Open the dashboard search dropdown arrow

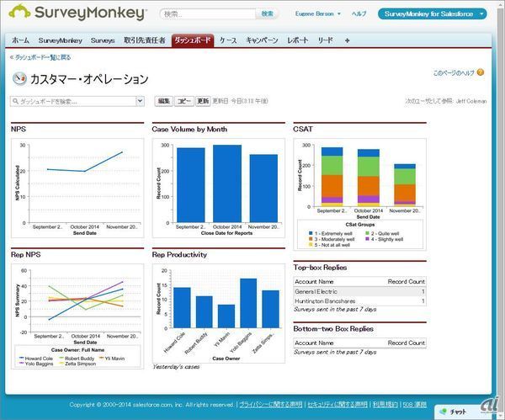point(140,101)
